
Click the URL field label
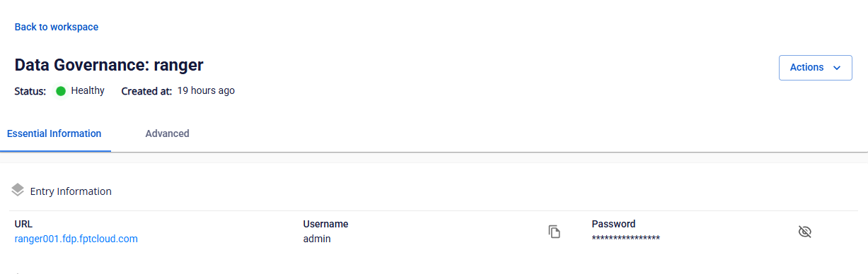[23, 224]
